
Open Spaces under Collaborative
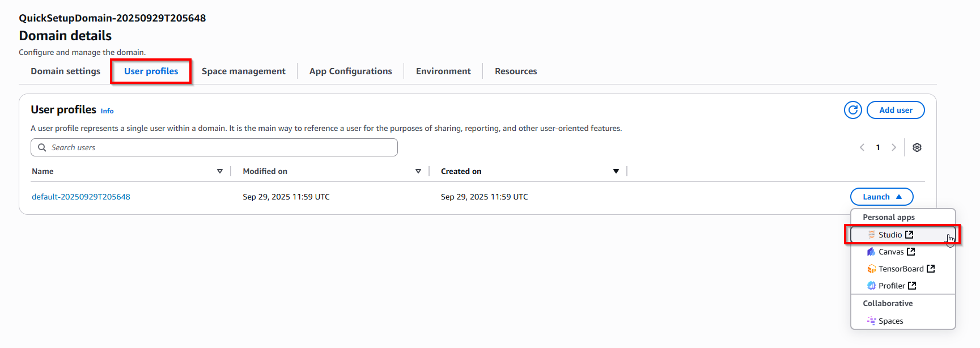[x=890, y=321]
